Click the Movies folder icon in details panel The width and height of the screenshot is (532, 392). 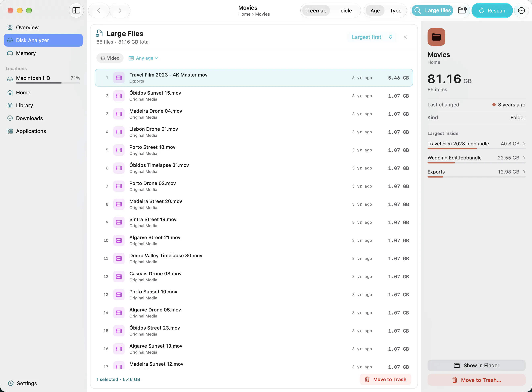[436, 37]
